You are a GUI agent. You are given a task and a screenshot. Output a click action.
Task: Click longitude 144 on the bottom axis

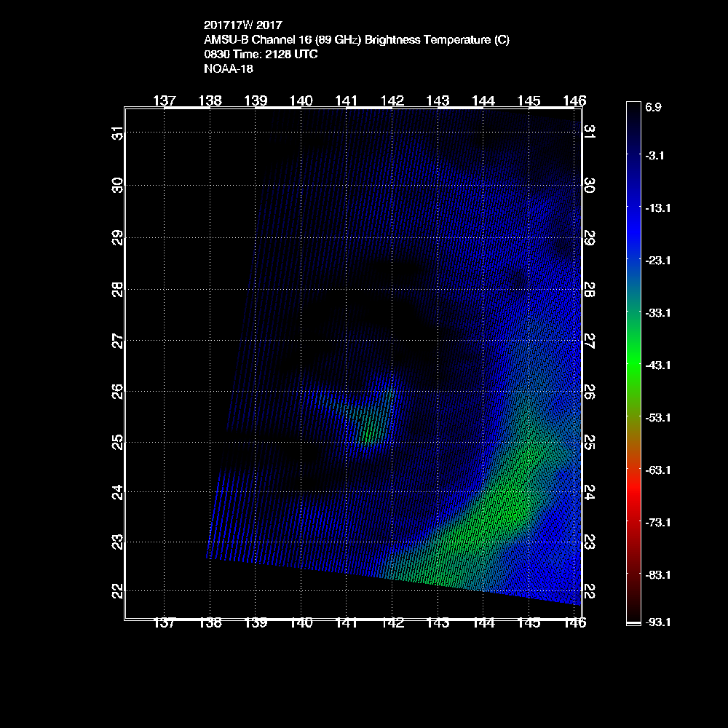[483, 623]
